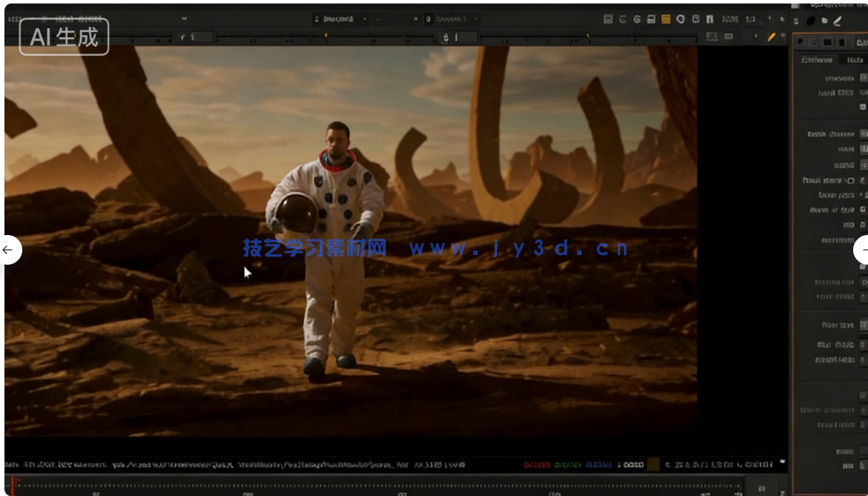Toggle the checked checkbox in properties panel middle
Screen dimensions: 868x496
tap(862, 210)
